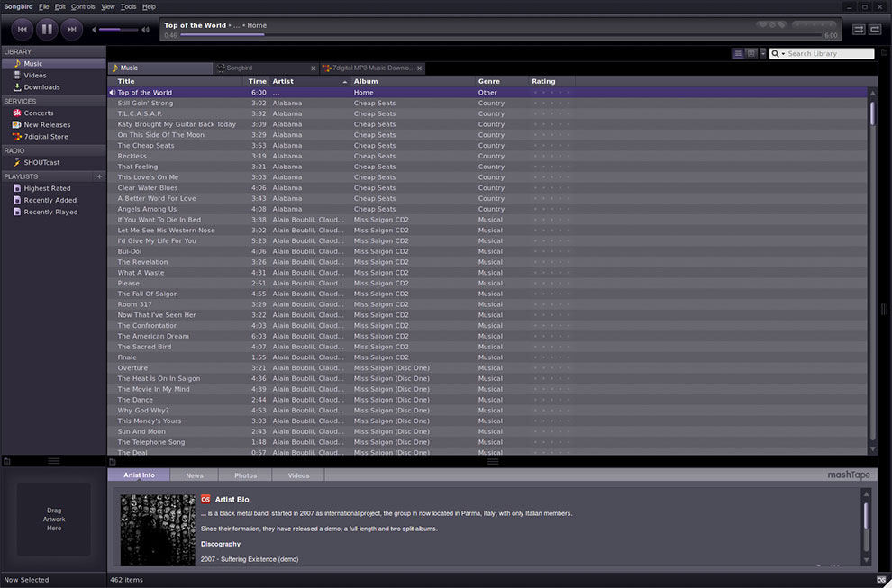Sort by the Rating column header
Screen dimensions: 892x588
(551, 81)
